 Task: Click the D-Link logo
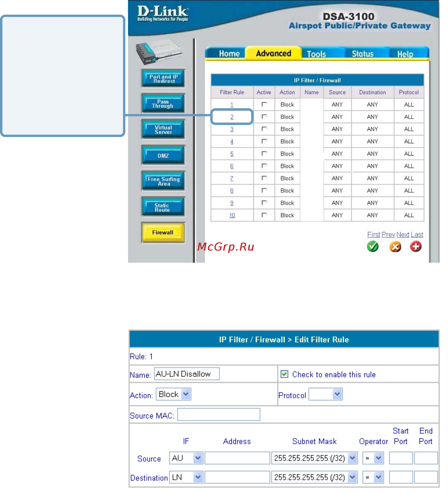tap(163, 13)
